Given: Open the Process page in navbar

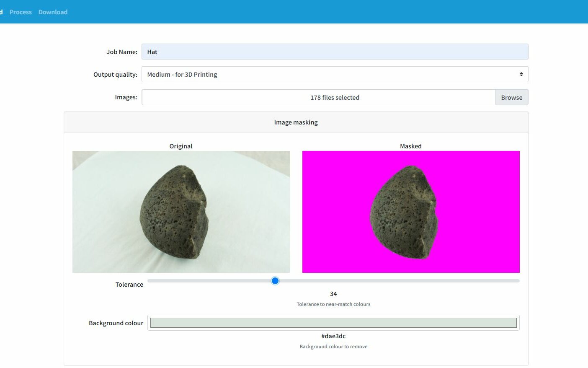Looking at the screenshot, I should (x=21, y=12).
